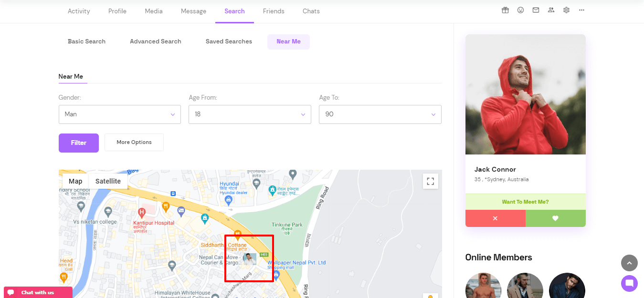Switch to the Chats tab
This screenshot has width=644, height=298.
tap(311, 11)
